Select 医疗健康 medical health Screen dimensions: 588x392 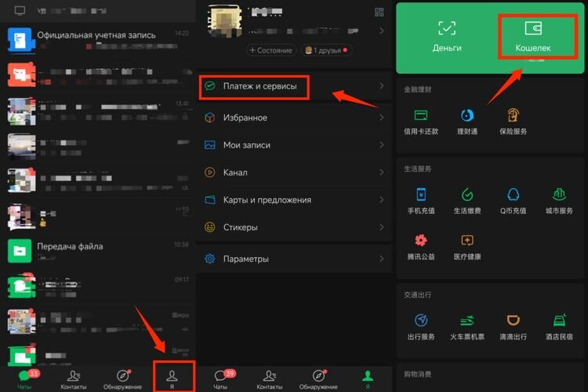click(x=467, y=247)
